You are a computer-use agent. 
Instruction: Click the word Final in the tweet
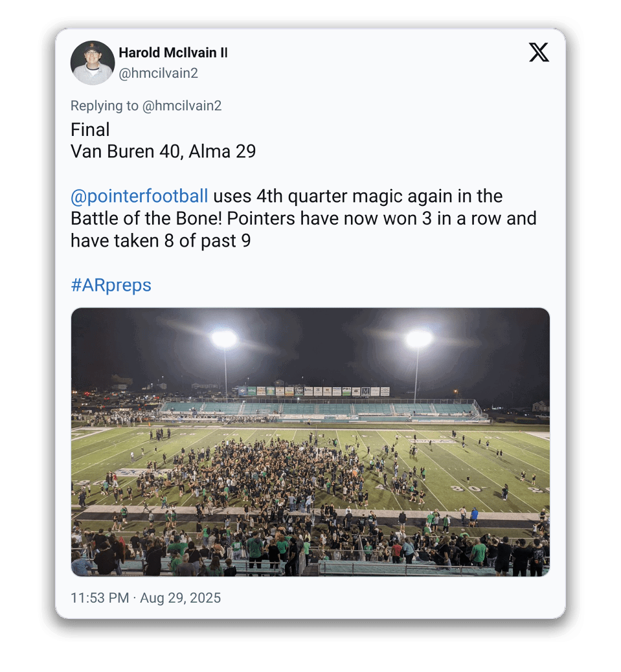click(x=90, y=129)
